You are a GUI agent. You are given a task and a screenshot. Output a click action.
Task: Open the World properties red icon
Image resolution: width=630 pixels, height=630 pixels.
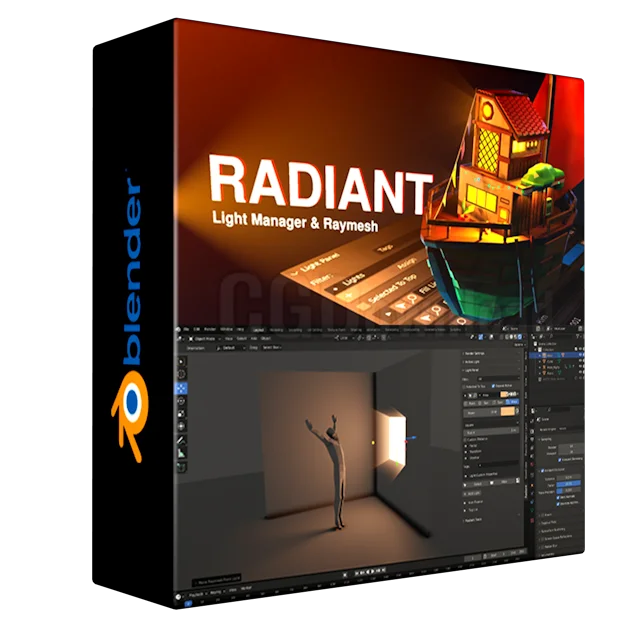point(532,464)
